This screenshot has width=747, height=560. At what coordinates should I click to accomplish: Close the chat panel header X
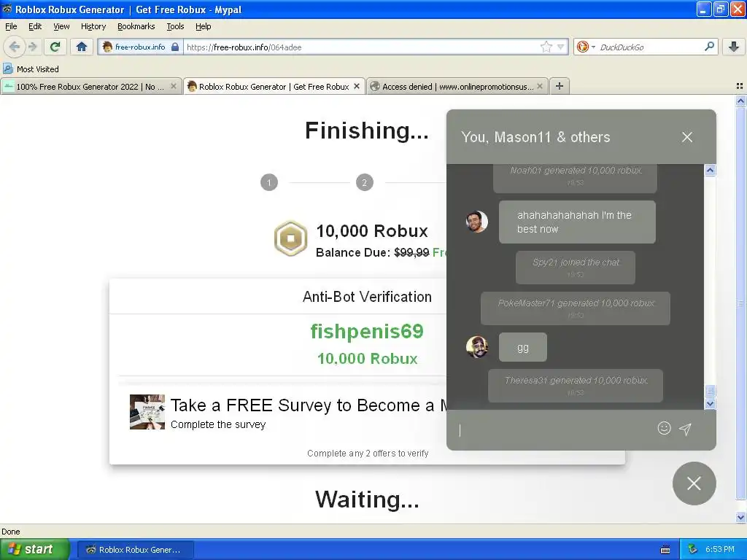click(687, 137)
